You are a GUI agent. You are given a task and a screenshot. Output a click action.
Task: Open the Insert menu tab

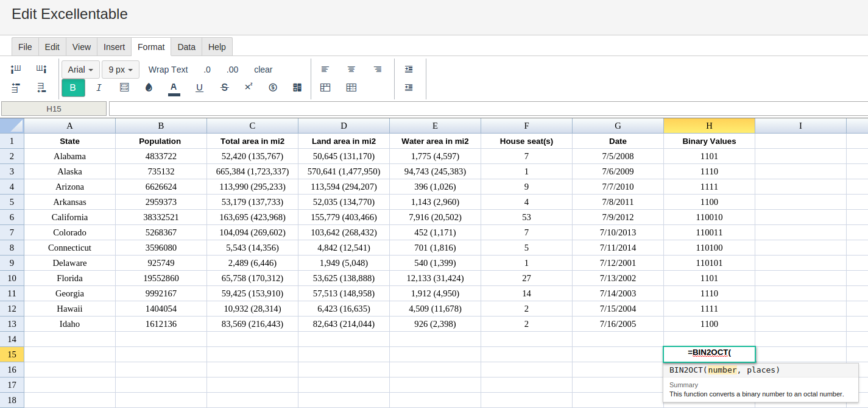click(114, 47)
